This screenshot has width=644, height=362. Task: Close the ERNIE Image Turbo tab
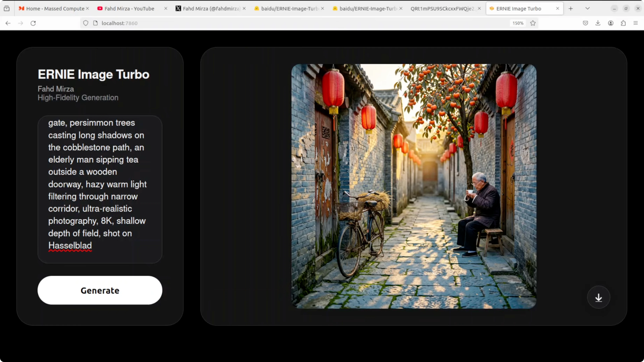point(557,9)
